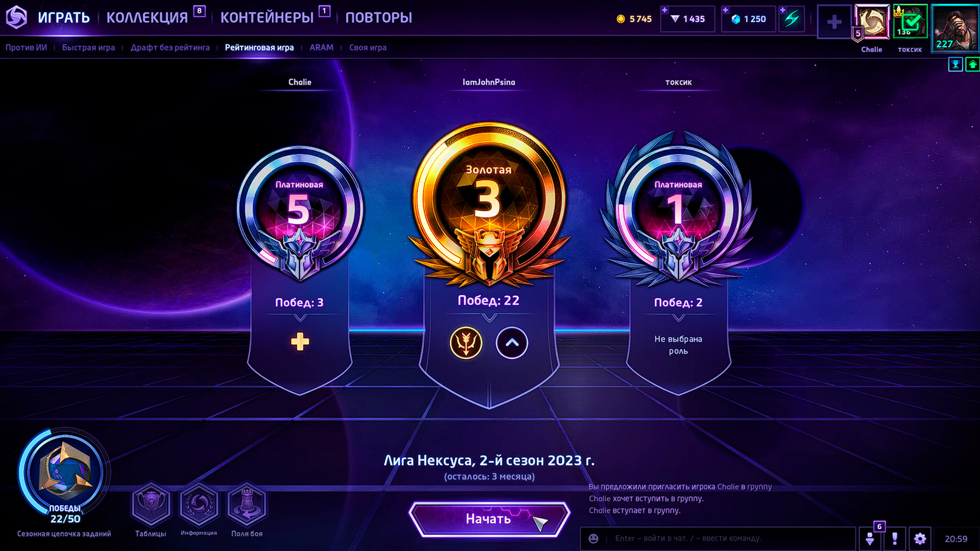The width and height of the screenshot is (980, 551).
Task: Open the settings gear icon
Action: pyautogui.click(x=920, y=538)
